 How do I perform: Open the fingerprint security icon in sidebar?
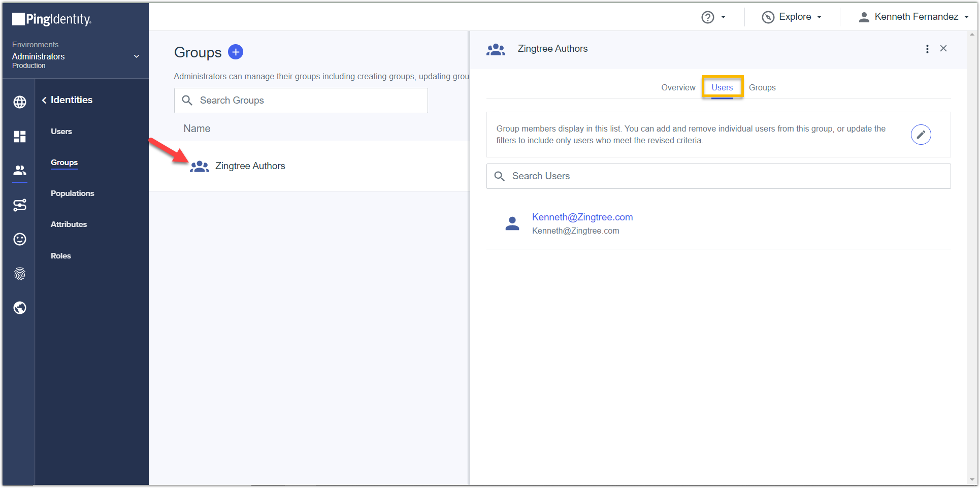(20, 274)
